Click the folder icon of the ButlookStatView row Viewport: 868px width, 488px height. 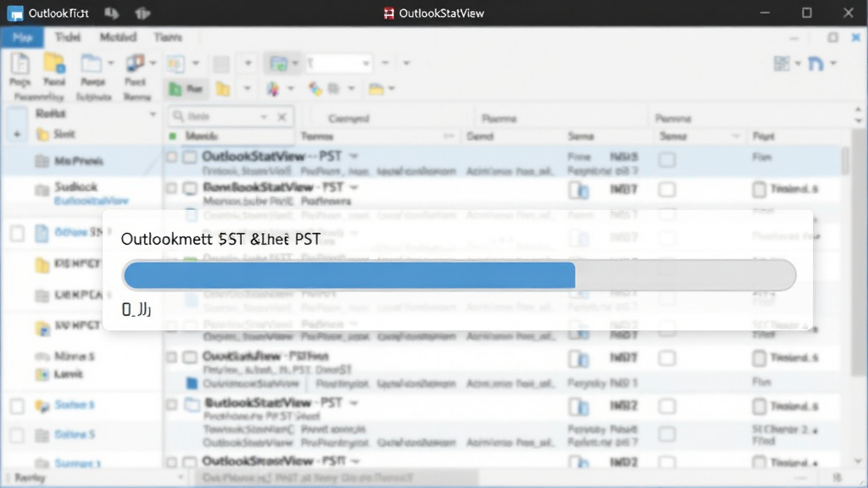[x=192, y=404]
